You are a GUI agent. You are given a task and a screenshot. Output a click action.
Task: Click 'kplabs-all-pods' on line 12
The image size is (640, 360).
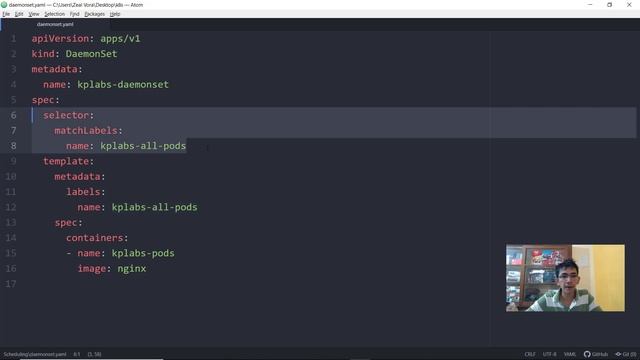(154, 207)
